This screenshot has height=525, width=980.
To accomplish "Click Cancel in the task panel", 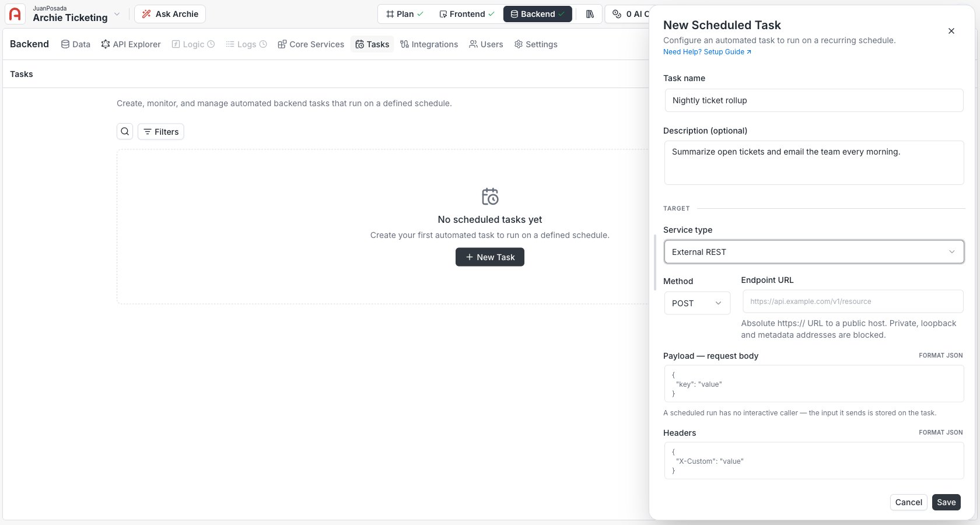I will tap(908, 502).
